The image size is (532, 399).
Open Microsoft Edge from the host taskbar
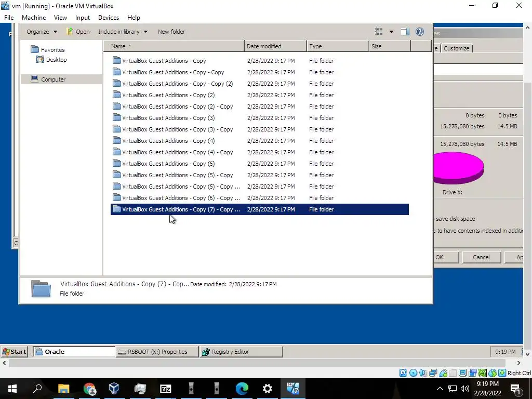(242, 388)
